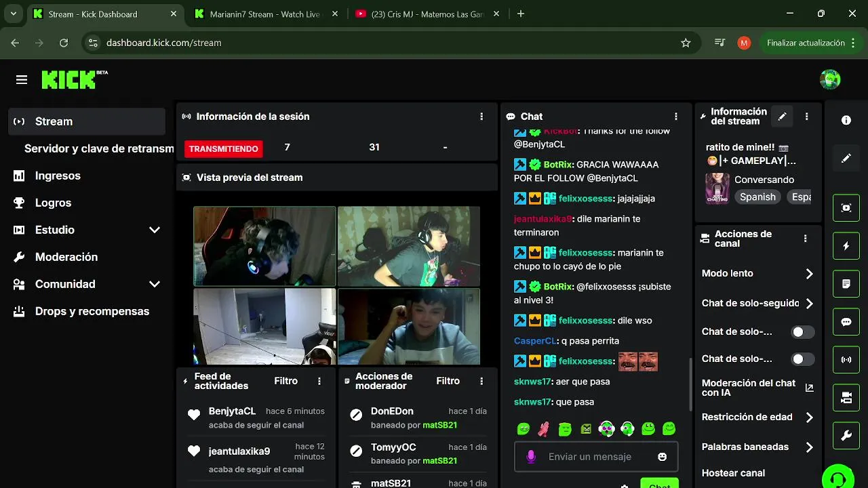
Task: Pick the green emote with pink eyes and headphones
Action: point(607,428)
